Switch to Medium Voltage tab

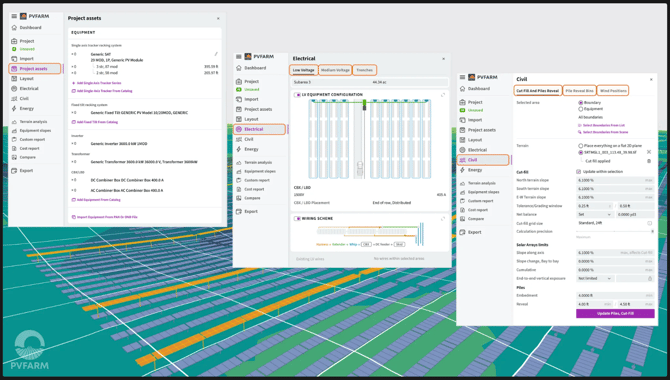click(x=335, y=70)
